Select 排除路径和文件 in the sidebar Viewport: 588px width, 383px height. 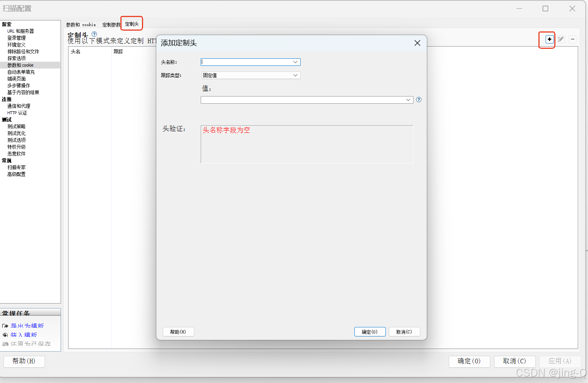23,51
